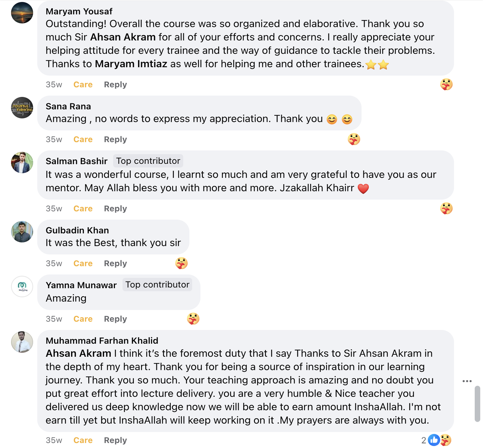Click care reaction emoji on Maryam Yousaf's comment
This screenshot has height=448, width=483.
pos(446,84)
